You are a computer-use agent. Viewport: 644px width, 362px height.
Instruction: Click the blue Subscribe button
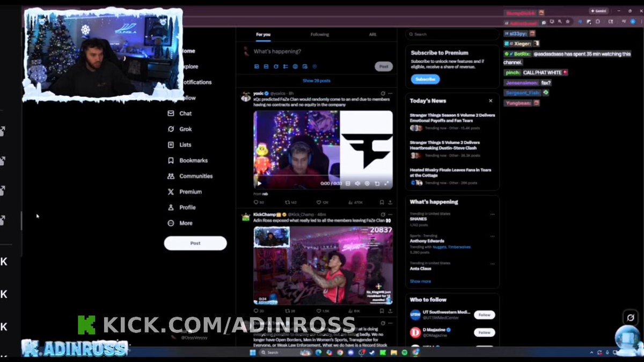pos(425,79)
